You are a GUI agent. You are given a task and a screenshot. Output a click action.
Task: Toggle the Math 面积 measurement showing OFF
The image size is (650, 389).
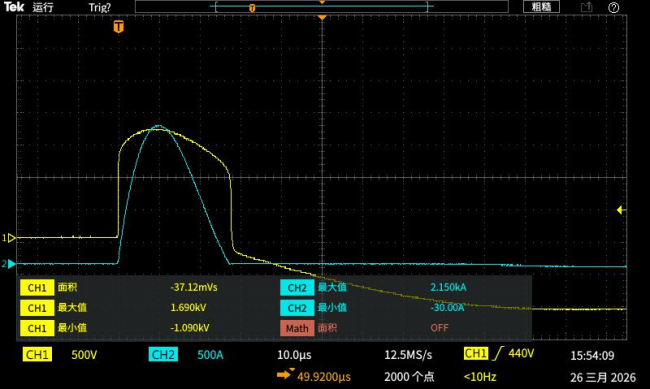[x=406, y=328]
